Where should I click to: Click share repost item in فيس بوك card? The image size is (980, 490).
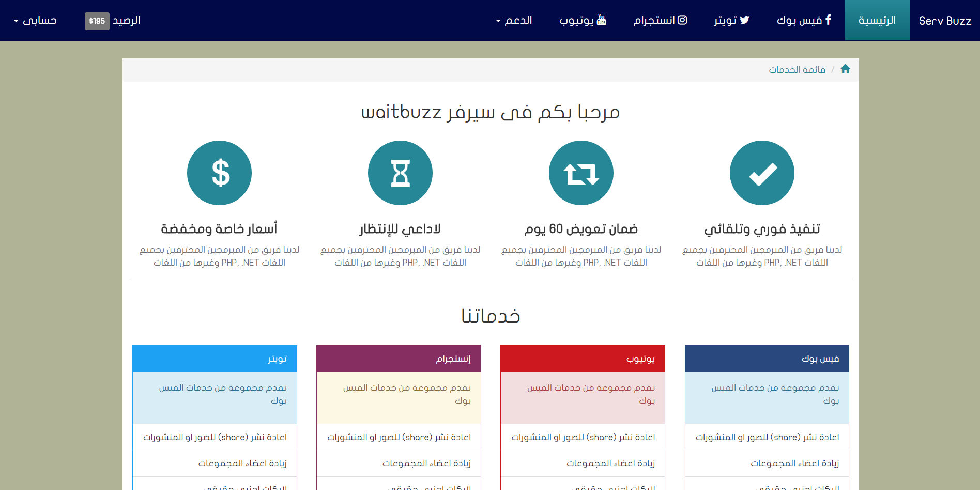point(767,437)
